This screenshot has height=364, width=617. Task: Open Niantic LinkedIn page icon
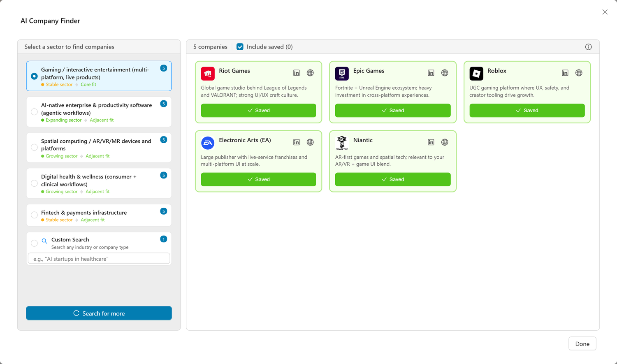point(431,142)
